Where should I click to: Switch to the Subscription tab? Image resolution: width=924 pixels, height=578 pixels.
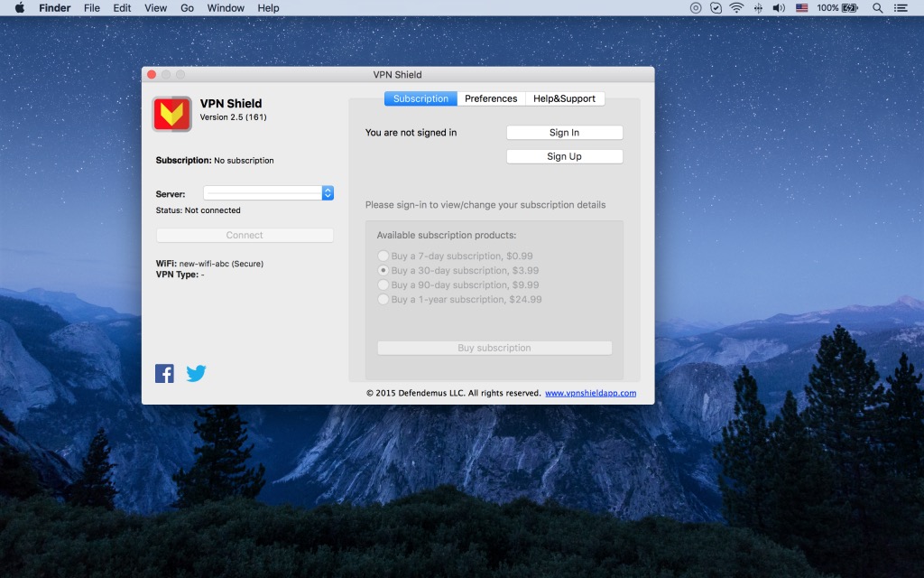[x=420, y=98]
